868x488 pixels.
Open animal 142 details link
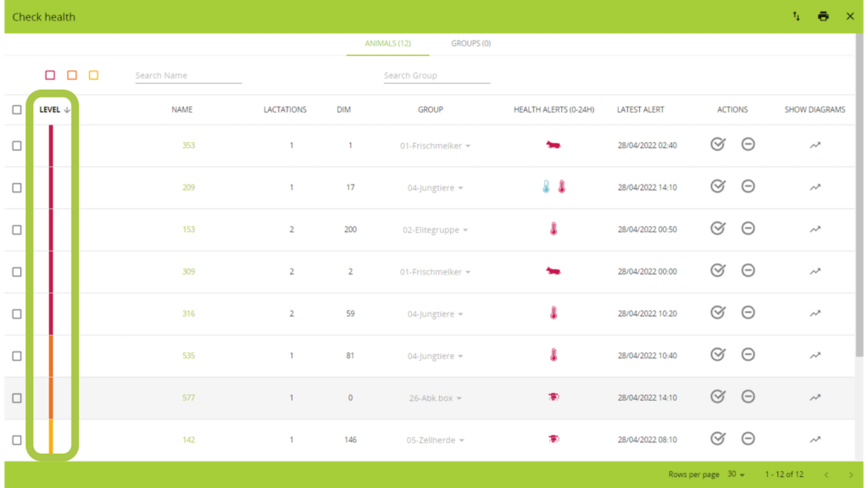point(188,440)
